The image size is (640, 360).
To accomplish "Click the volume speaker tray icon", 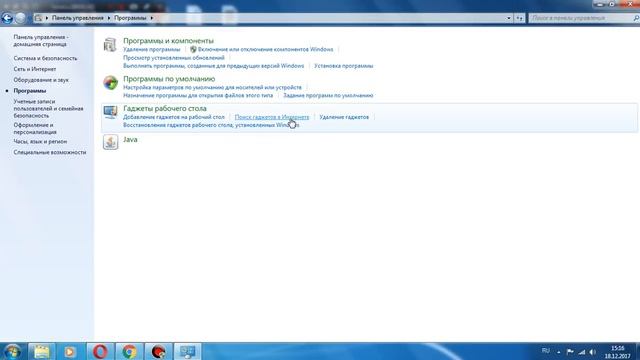I will coord(593,352).
